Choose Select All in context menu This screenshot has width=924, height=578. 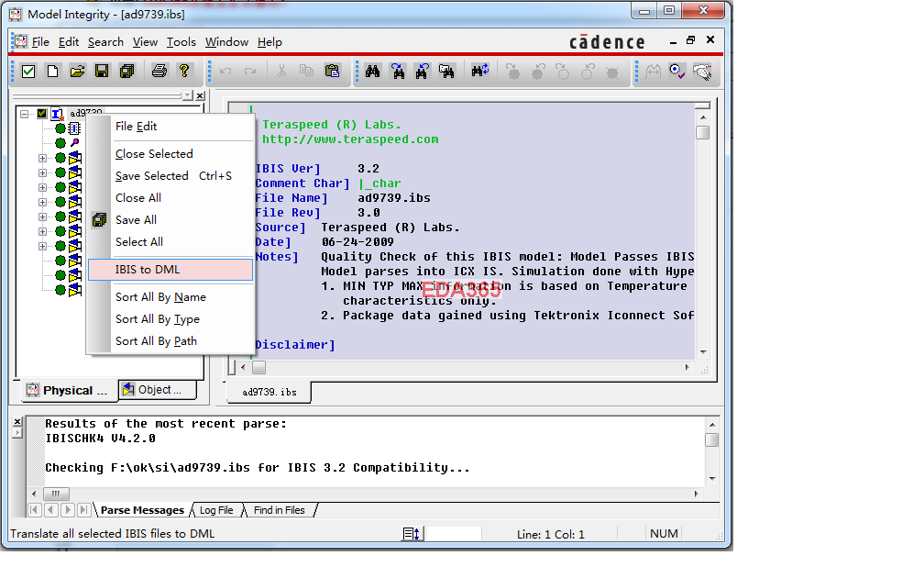(x=170, y=242)
